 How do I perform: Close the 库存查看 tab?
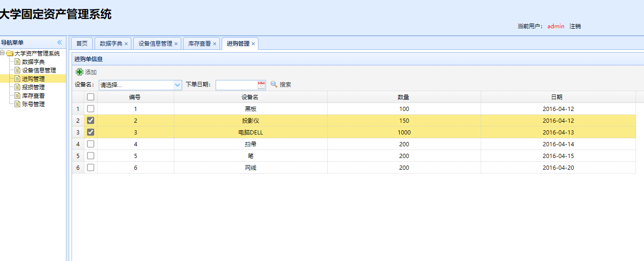click(x=215, y=44)
